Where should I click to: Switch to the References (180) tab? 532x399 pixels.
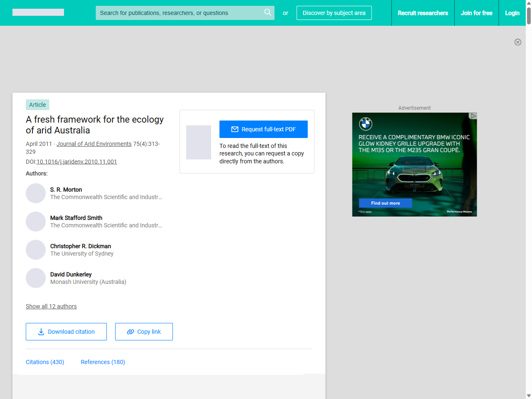pyautogui.click(x=103, y=362)
